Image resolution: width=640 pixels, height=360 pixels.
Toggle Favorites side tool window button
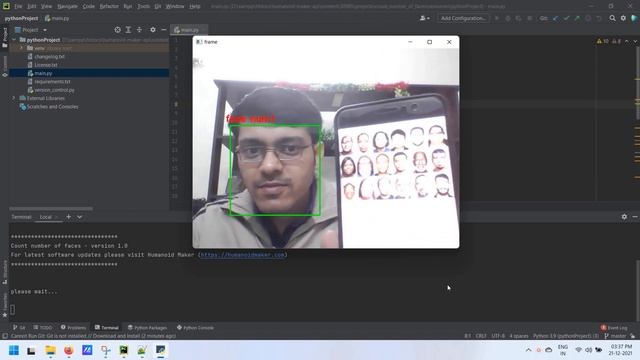4,304
